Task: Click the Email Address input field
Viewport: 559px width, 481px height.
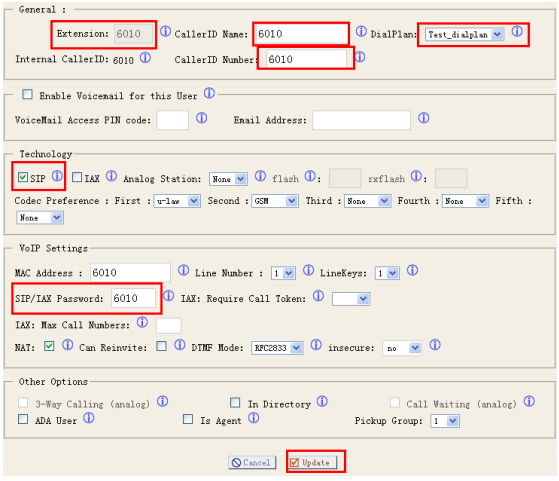Action: click(361, 120)
